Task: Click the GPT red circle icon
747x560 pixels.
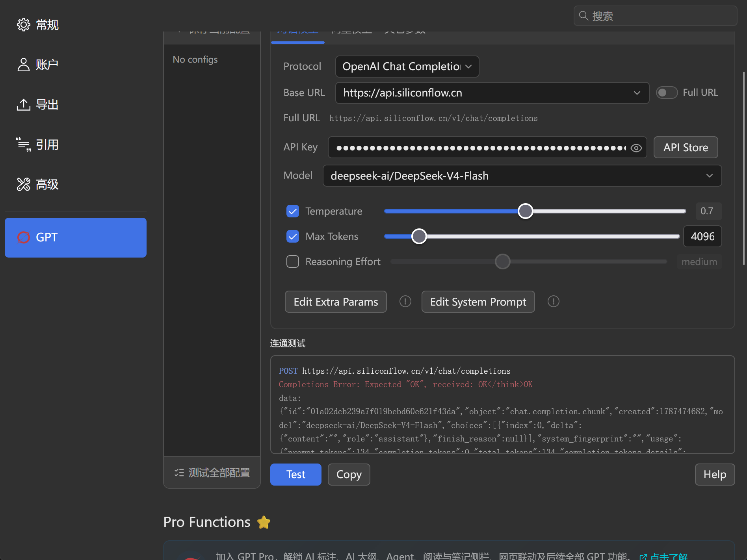Action: pos(24,237)
